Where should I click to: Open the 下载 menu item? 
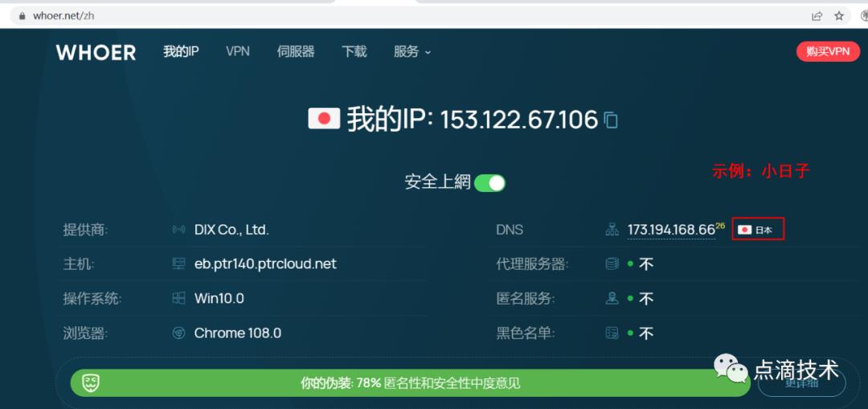pos(354,51)
